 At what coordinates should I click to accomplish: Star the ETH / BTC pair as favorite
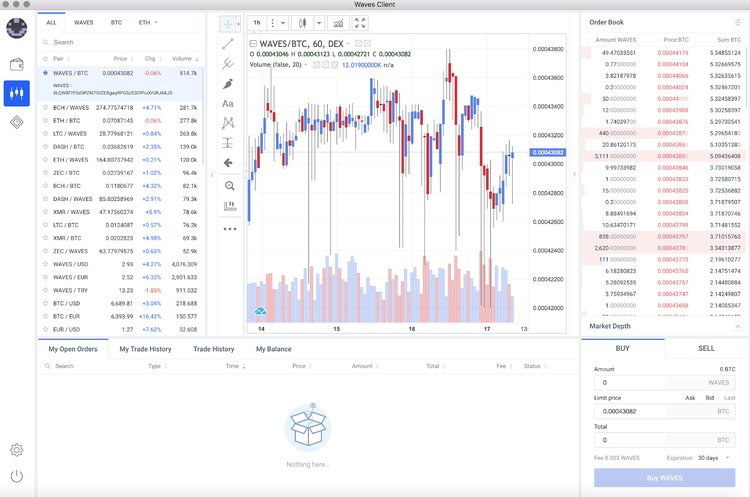45,119
